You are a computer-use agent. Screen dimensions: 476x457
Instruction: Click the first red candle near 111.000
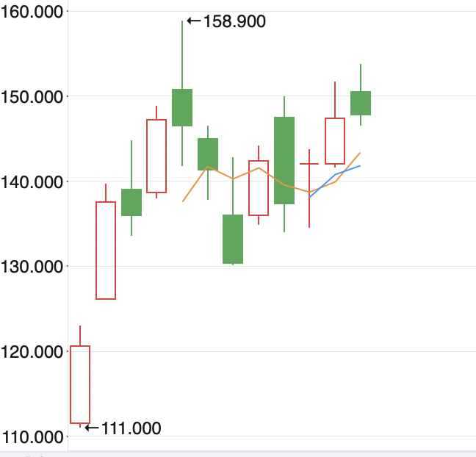tap(80, 384)
